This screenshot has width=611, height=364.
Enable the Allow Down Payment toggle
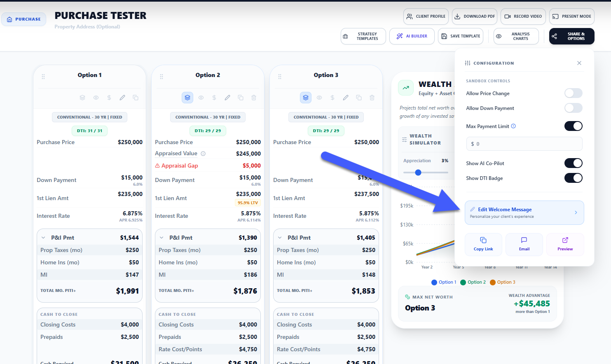coord(574,108)
